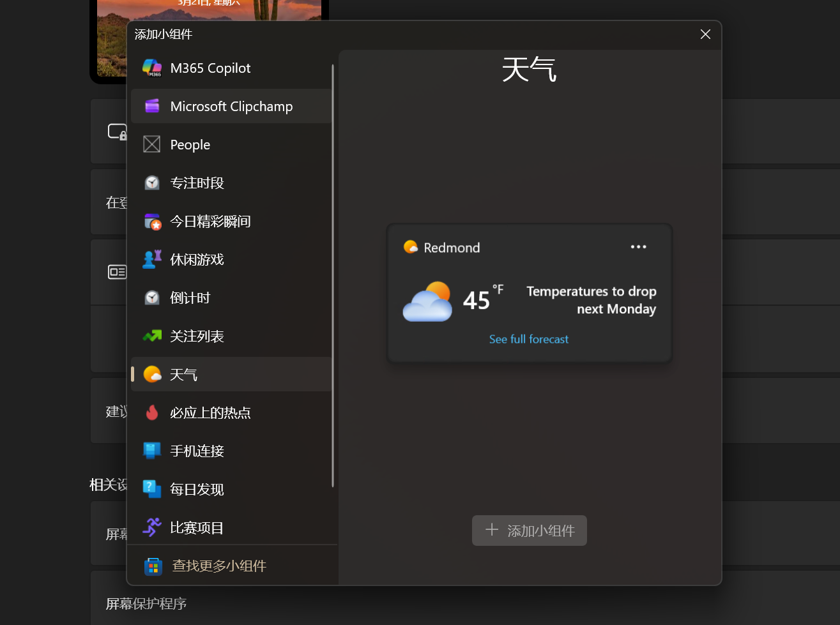Choose 比赛项目 from the widget list

[231, 527]
